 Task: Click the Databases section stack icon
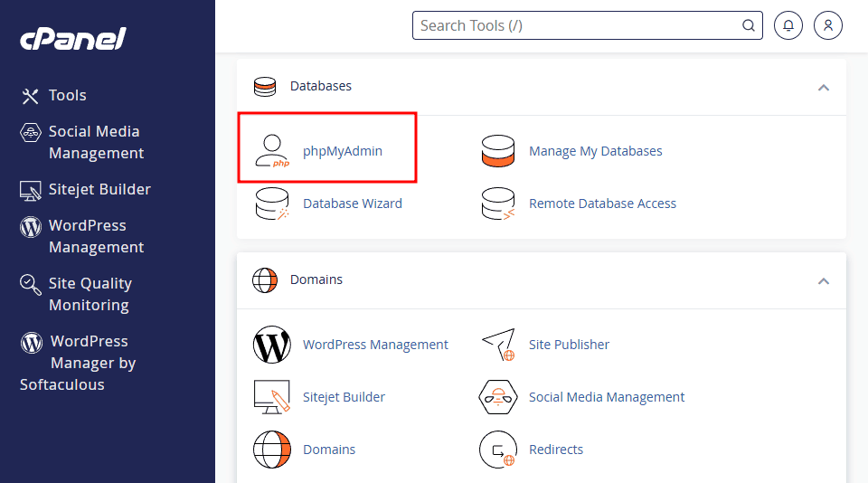[265, 87]
